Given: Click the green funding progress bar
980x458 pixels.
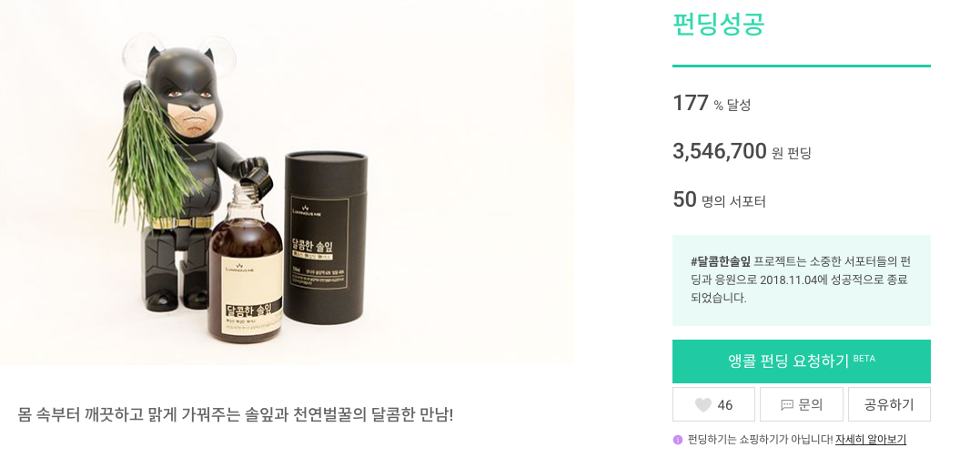Looking at the screenshot, I should pyautogui.click(x=801, y=66).
